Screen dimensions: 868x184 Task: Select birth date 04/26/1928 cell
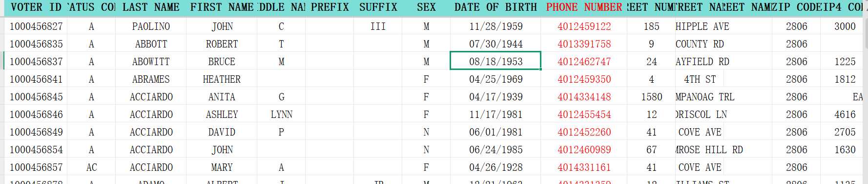click(496, 167)
